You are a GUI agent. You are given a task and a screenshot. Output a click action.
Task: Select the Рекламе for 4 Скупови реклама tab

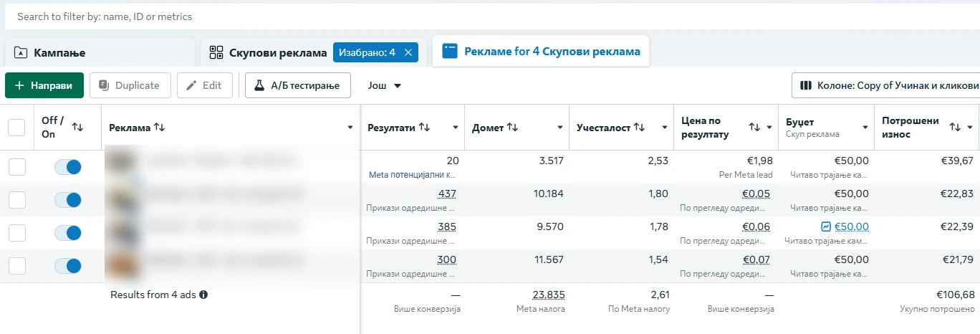click(541, 52)
